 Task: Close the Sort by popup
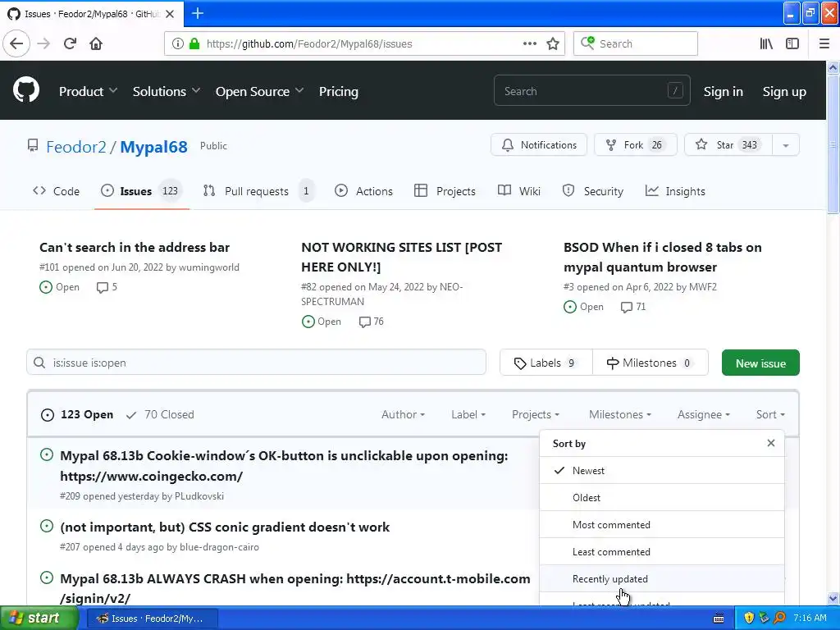pyautogui.click(x=771, y=443)
